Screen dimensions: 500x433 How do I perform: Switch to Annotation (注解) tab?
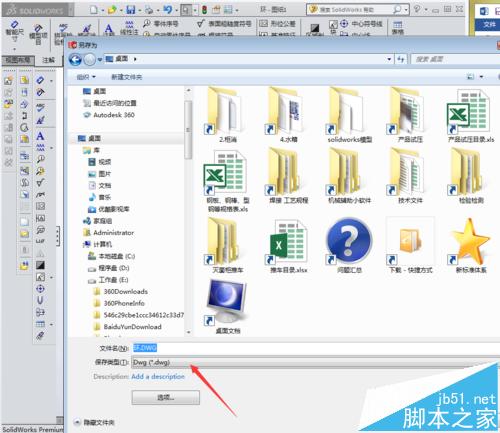click(48, 60)
